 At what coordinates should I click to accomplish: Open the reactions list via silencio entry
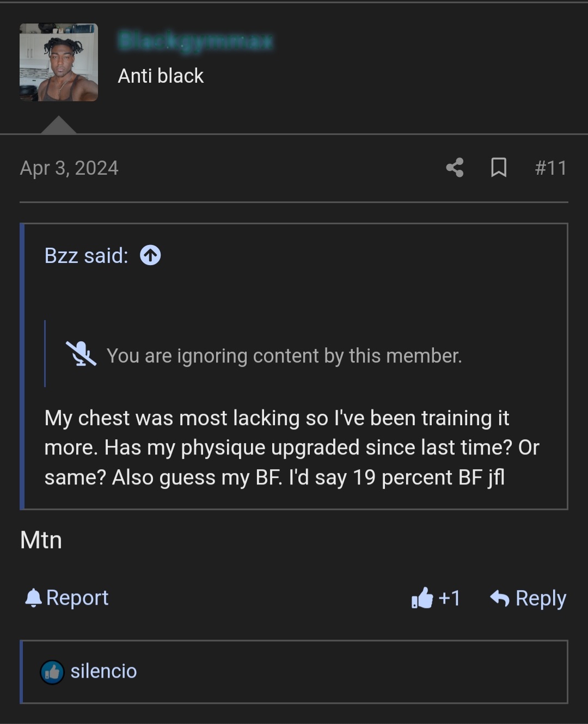tap(103, 671)
